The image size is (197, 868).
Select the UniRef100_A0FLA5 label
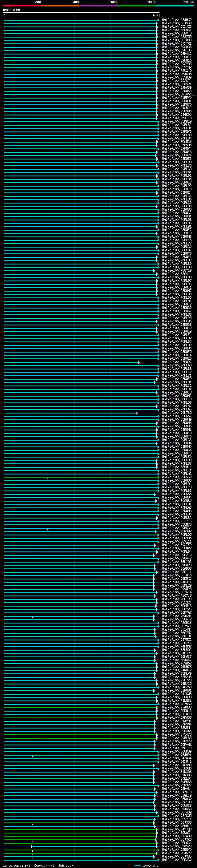tap(177, 410)
